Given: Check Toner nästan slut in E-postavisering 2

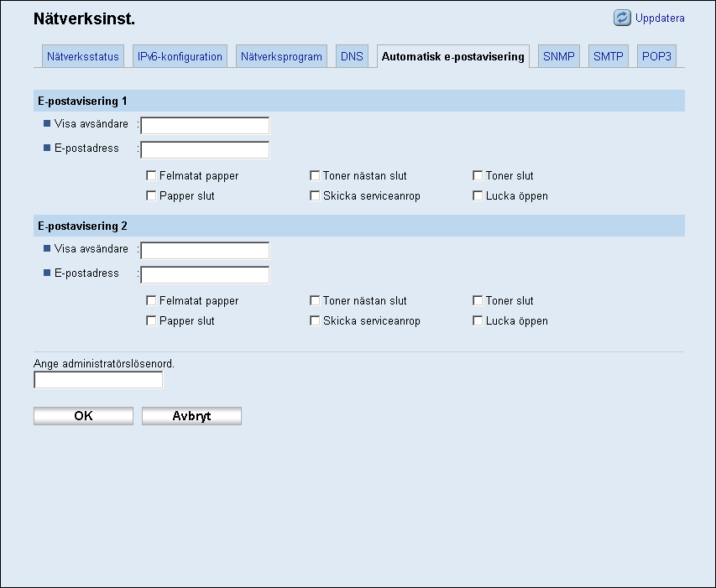Looking at the screenshot, I should click(315, 300).
